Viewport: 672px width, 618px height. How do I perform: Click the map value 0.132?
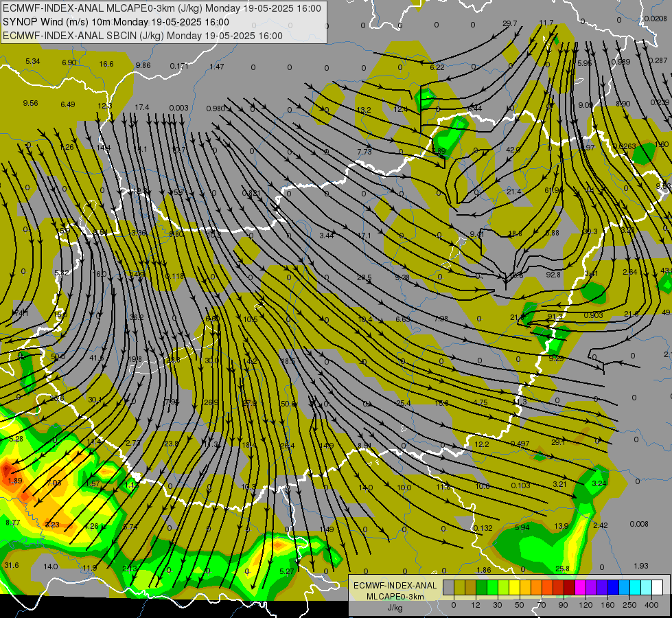click(483, 528)
